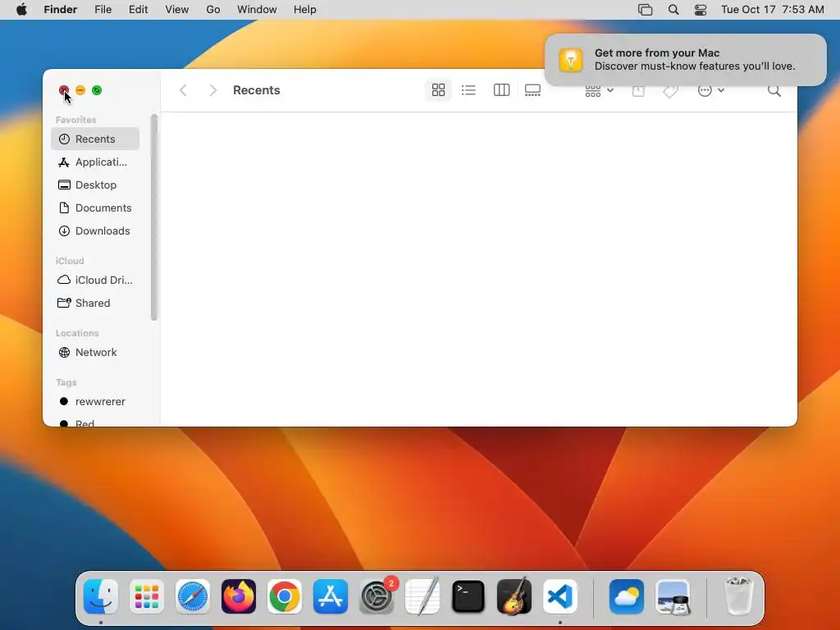This screenshot has height=630, width=840.
Task: Open the Help menu
Action: click(305, 10)
